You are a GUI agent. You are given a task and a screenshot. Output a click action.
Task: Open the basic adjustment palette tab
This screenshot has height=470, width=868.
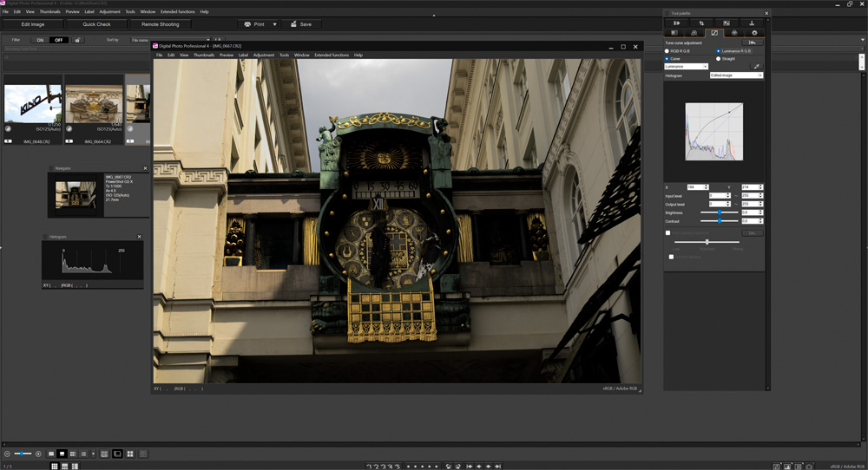674,33
